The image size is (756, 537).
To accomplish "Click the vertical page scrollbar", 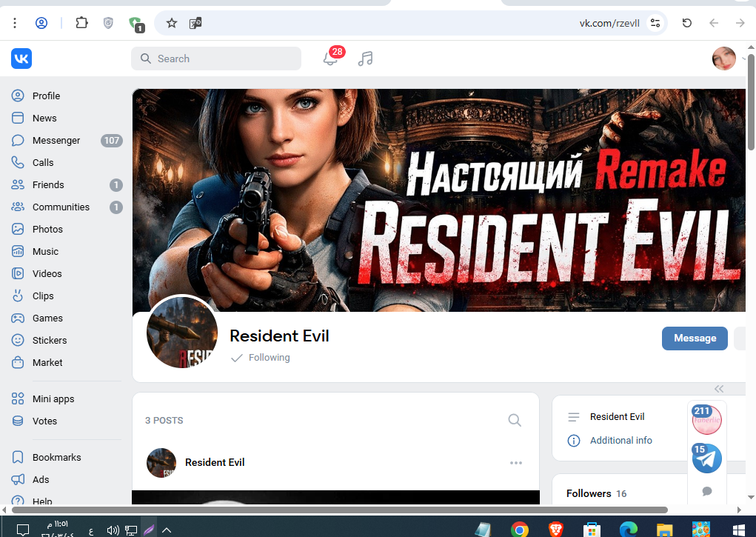I will tap(751, 102).
